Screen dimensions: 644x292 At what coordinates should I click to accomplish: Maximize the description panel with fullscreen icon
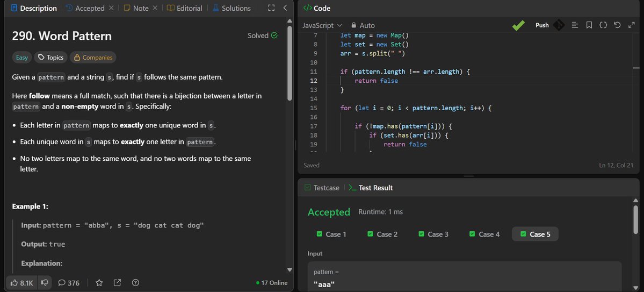click(x=271, y=8)
